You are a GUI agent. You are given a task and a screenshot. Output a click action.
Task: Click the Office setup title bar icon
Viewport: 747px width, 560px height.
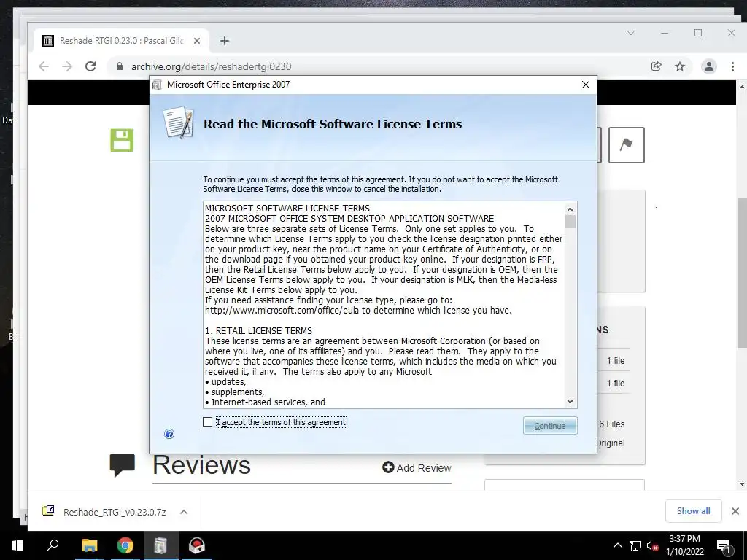point(158,85)
